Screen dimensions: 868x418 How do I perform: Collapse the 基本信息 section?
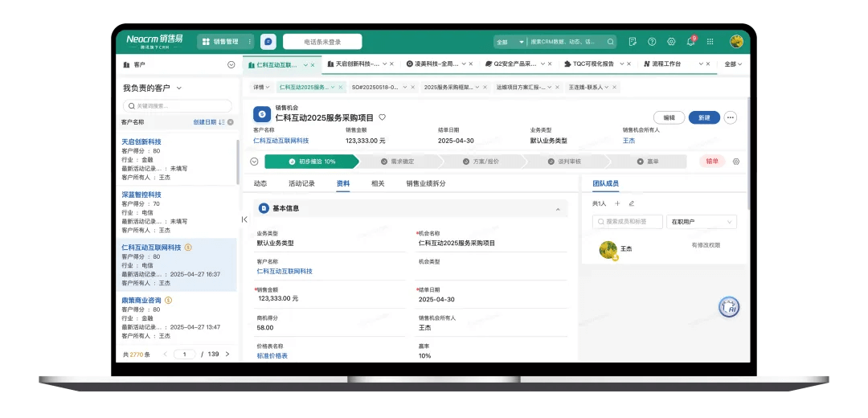[x=558, y=209]
